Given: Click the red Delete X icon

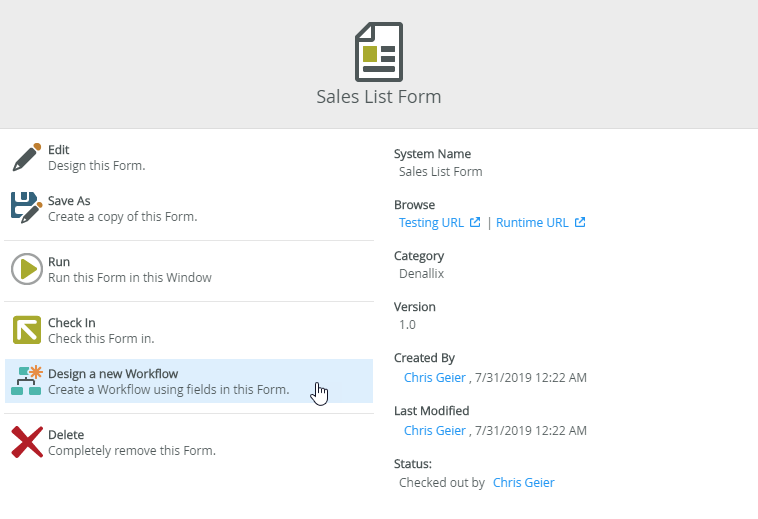Looking at the screenshot, I should click(x=27, y=442).
